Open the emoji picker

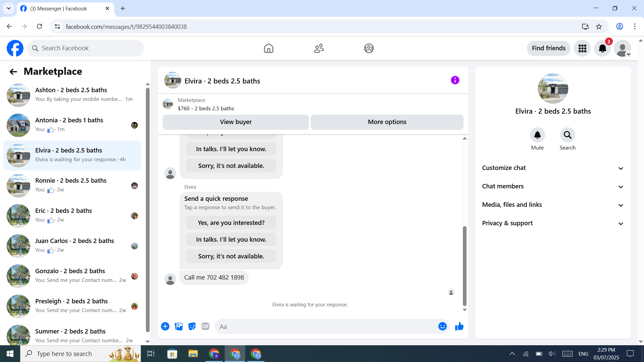click(442, 326)
